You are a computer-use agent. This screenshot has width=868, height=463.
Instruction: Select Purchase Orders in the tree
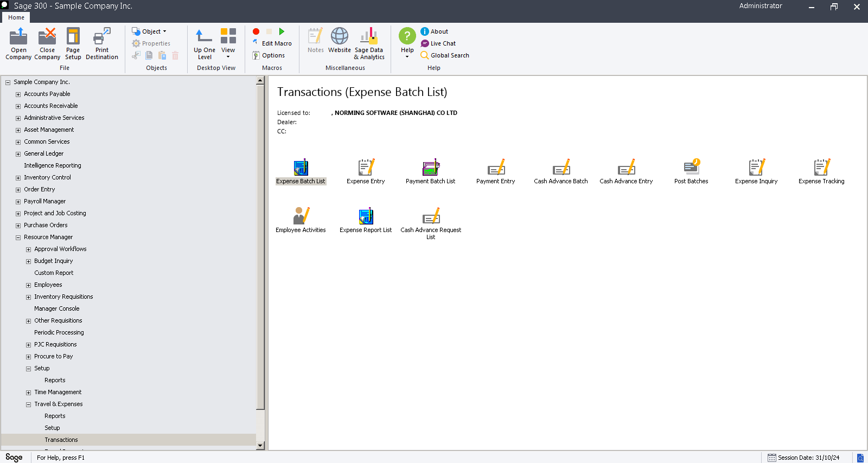click(x=46, y=225)
